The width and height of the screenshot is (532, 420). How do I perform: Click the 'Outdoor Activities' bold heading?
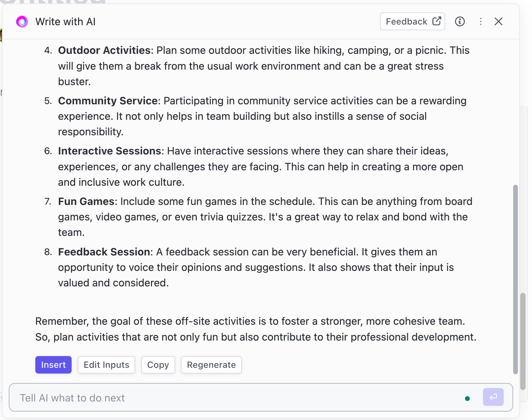click(x=104, y=50)
